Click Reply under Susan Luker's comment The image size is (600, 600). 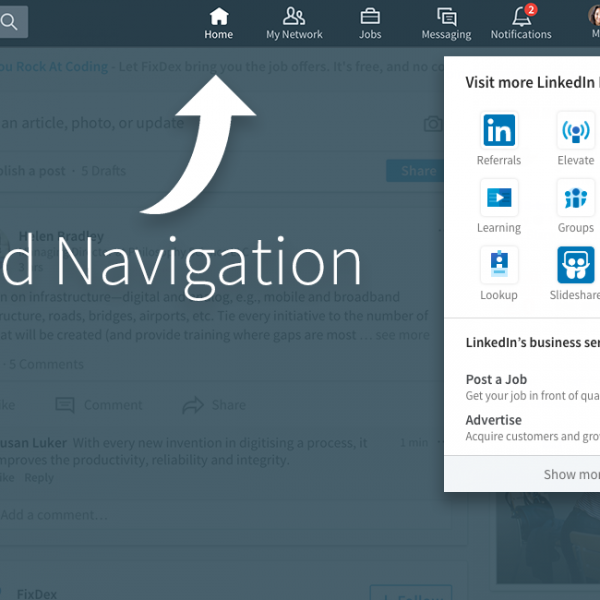[x=39, y=478]
